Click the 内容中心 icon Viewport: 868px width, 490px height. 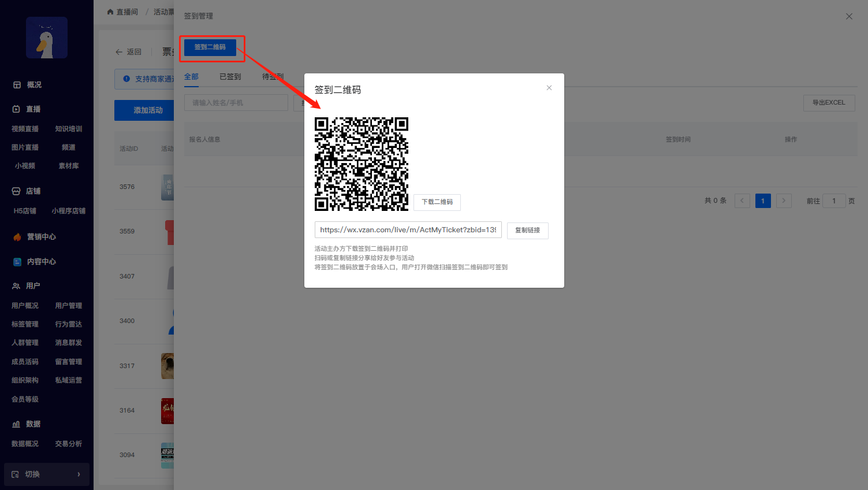coord(17,262)
